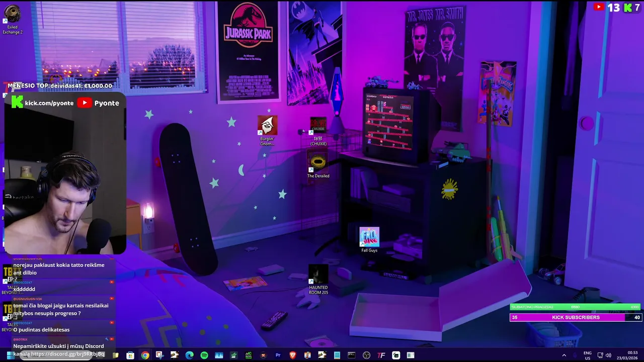Click the MĖNESIO TOP donation banner
This screenshot has width=644, height=362.
click(x=60, y=85)
